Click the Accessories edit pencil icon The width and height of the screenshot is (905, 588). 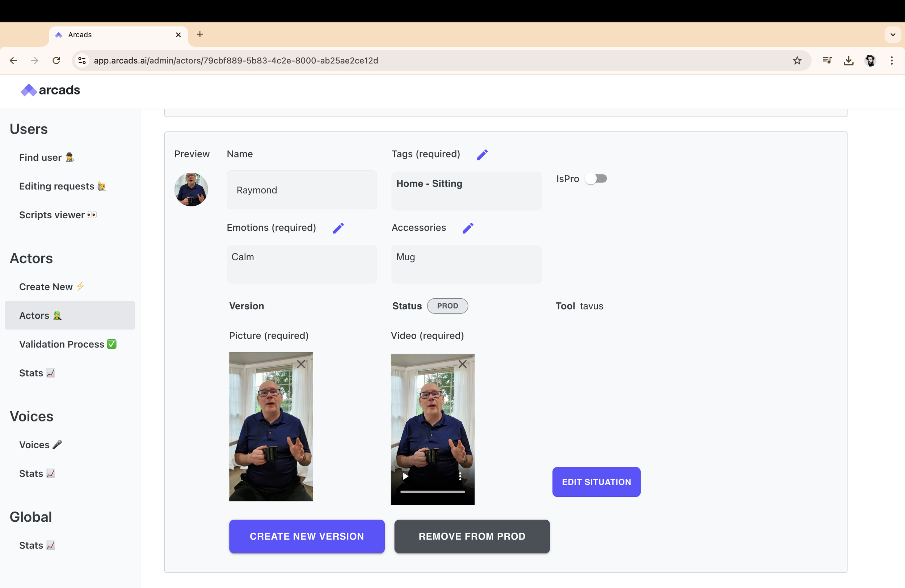(x=468, y=228)
